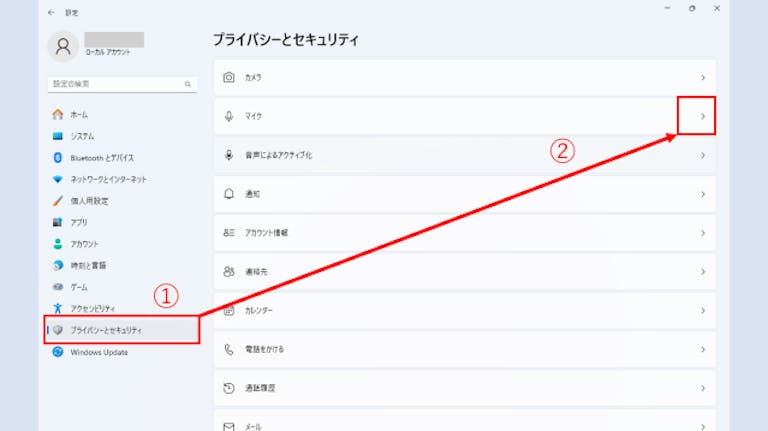The width and height of the screenshot is (768, 431).
Task: Maximize the Settings window
Action: (692, 8)
